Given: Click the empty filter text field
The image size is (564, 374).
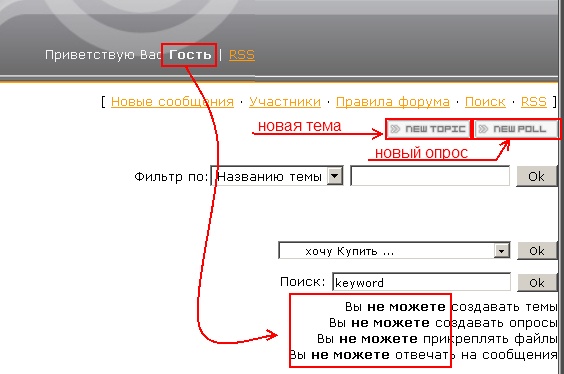Looking at the screenshot, I should (x=430, y=176).
